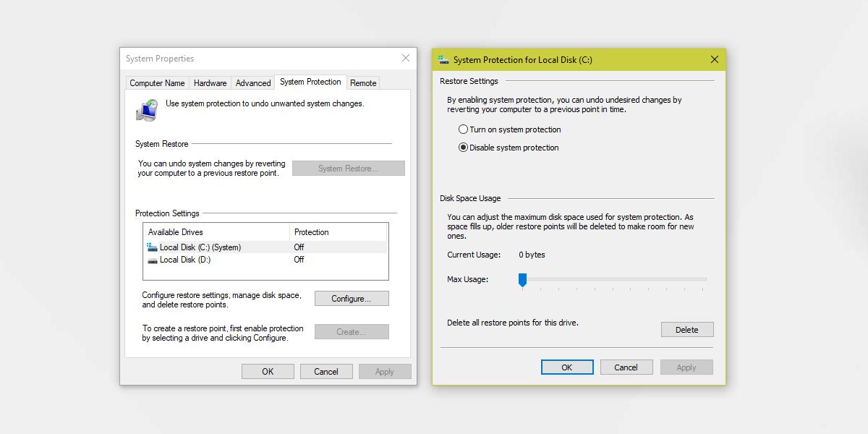The width and height of the screenshot is (868, 434).
Task: Cancel the System Properties dialog
Action: click(x=326, y=371)
